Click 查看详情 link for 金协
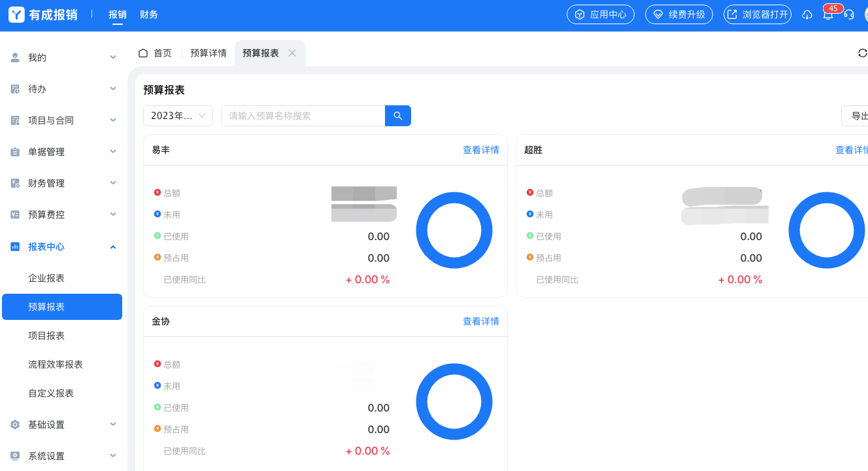 pyautogui.click(x=480, y=321)
